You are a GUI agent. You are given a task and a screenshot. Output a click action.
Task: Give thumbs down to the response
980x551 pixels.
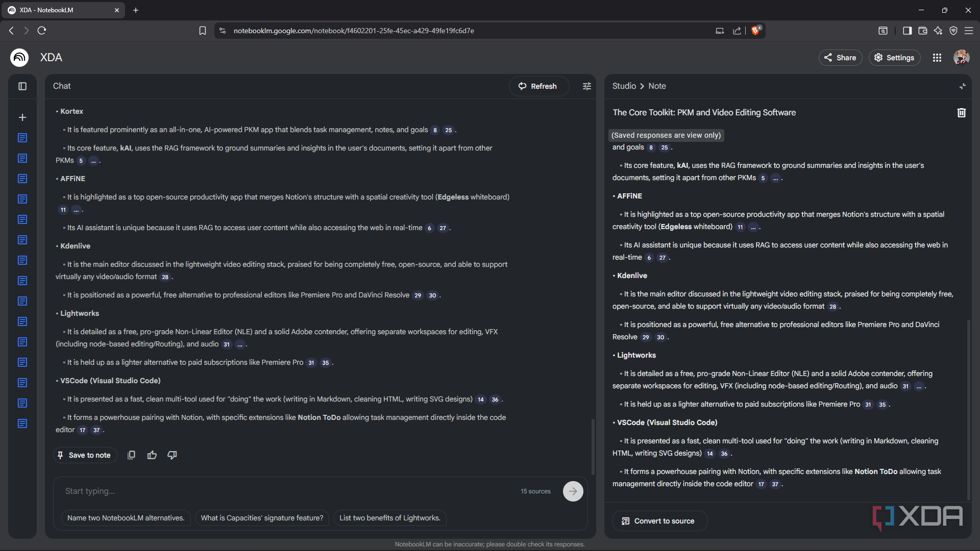[173, 455]
